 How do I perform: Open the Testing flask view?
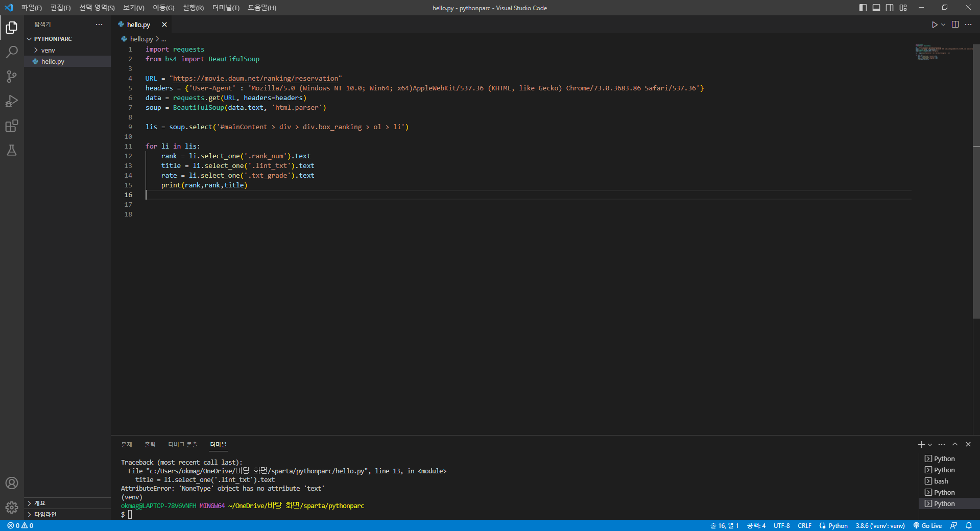click(12, 150)
